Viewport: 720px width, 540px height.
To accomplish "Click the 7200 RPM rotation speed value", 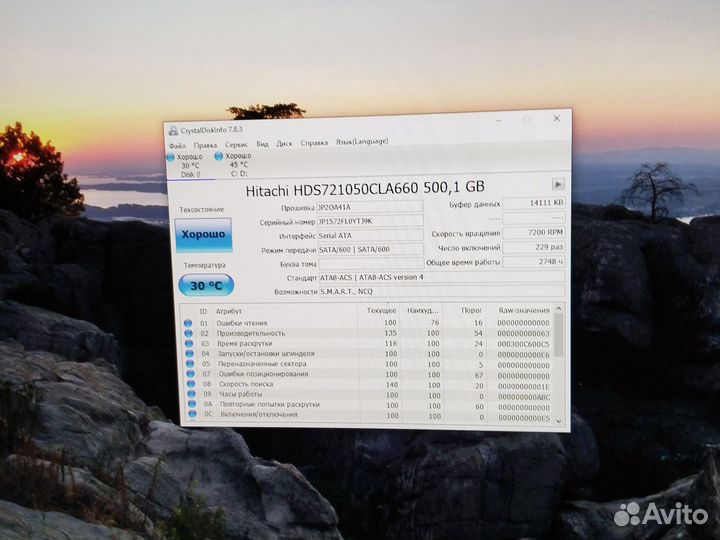I will tap(534, 232).
